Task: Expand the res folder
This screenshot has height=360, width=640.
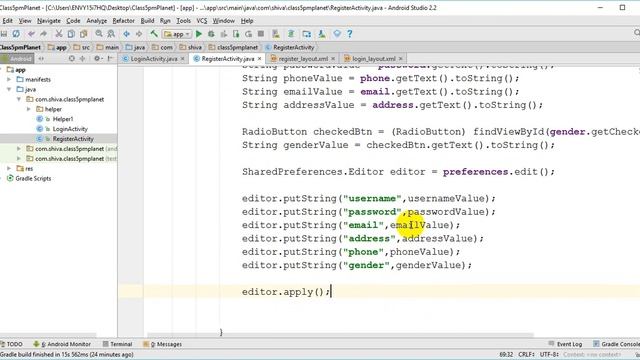Action: pyautogui.click(x=9, y=168)
